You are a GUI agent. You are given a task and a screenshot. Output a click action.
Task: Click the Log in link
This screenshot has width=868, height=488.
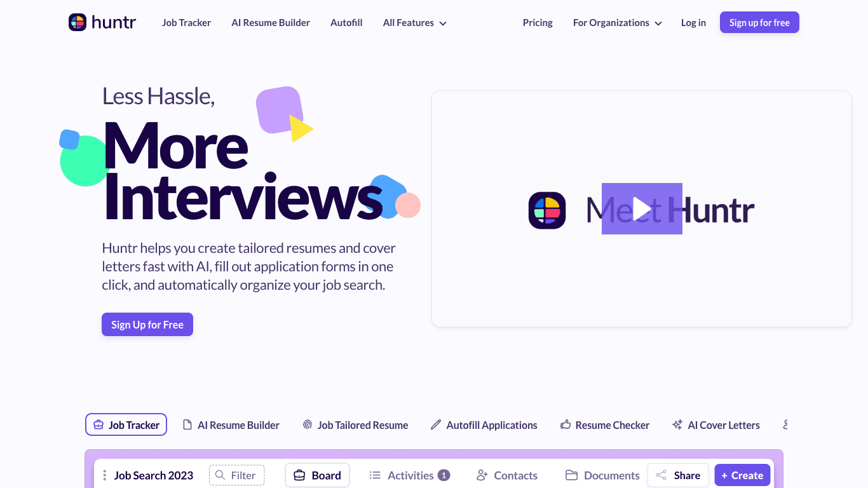693,23
